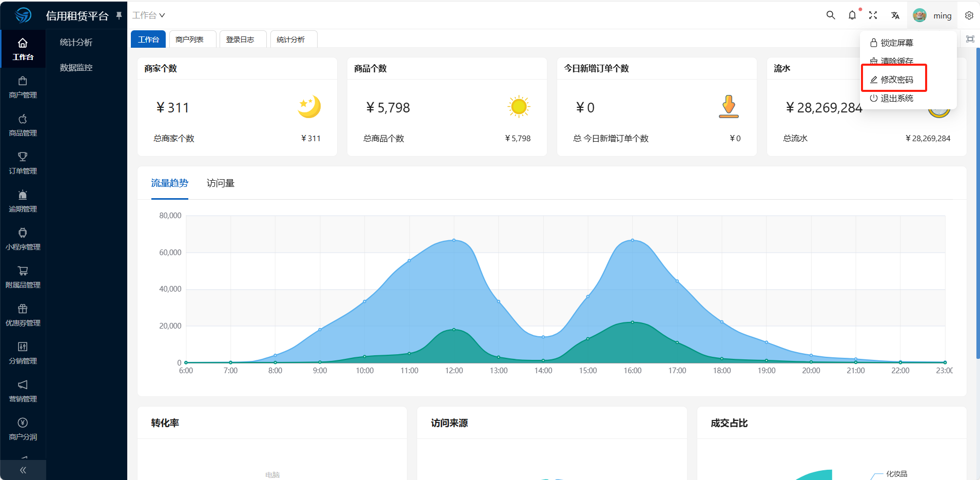Click the 80,000 axis label

coord(170,216)
